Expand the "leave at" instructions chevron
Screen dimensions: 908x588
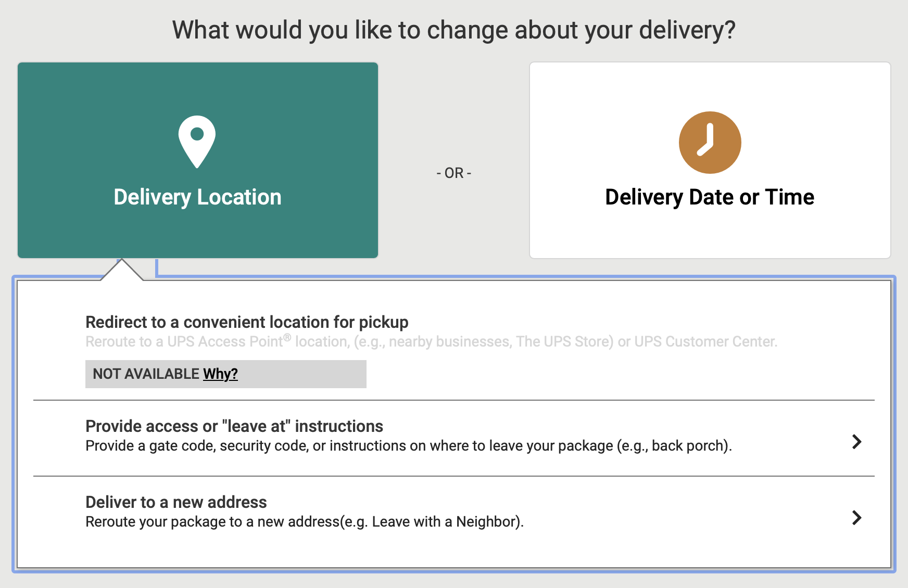(x=856, y=442)
